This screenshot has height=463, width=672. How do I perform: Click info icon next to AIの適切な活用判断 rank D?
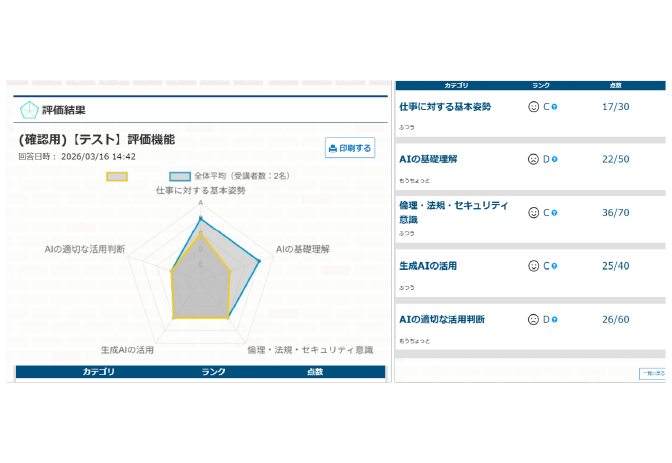(x=554, y=319)
